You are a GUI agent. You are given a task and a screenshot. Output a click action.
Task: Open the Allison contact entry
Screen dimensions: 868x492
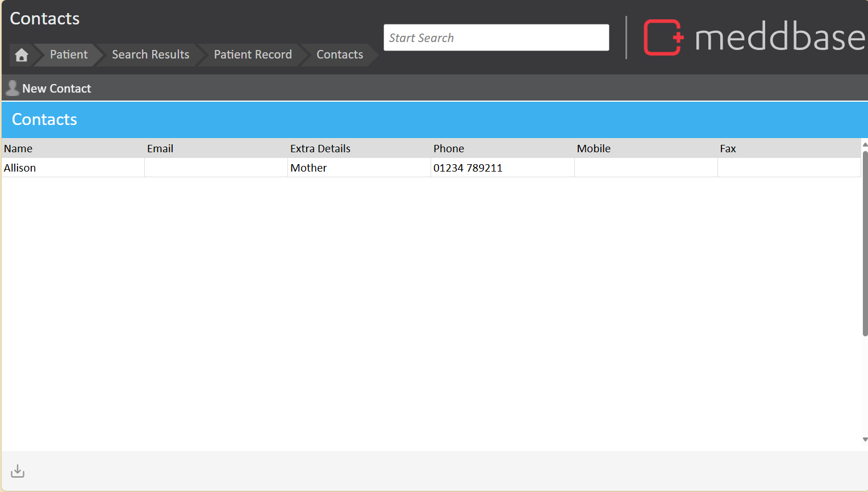point(20,168)
